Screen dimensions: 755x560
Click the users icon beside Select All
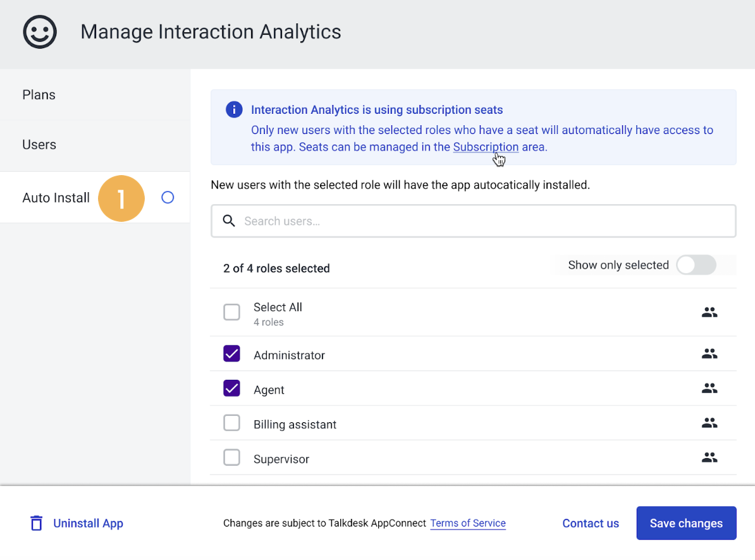(709, 313)
